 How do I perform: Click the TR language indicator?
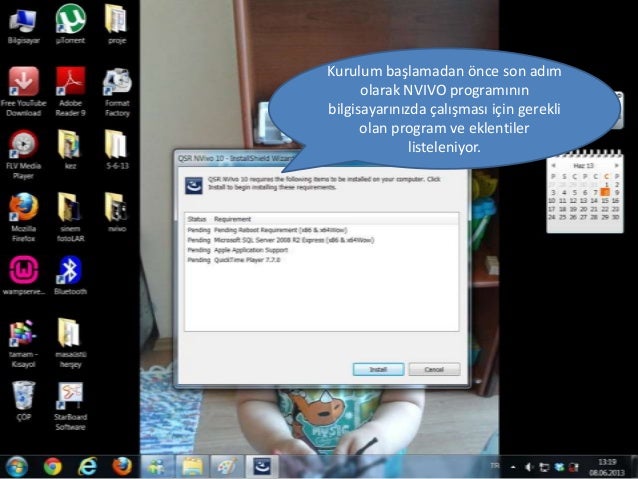click(495, 465)
